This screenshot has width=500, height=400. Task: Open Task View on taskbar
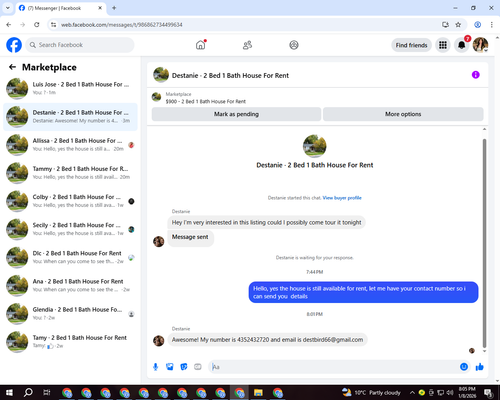pyautogui.click(x=47, y=392)
